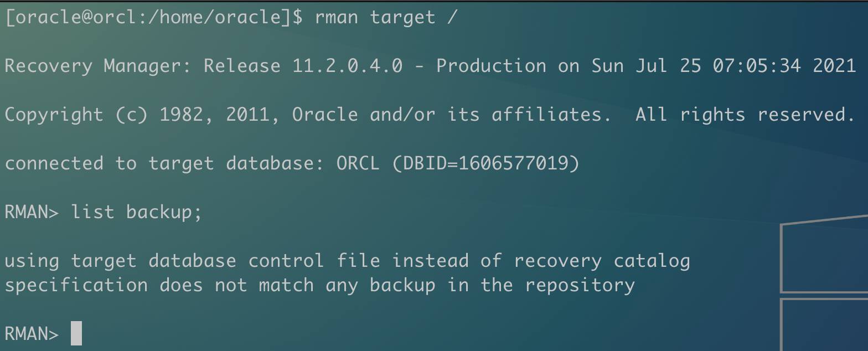Click the 'list backup;' command text
The image size is (868, 351).
point(137,212)
